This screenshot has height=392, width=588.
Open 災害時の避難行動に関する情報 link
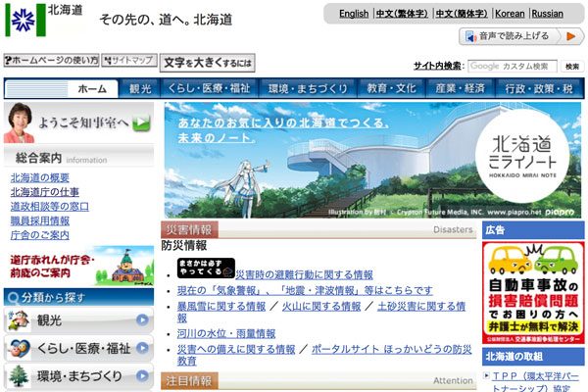(304, 274)
